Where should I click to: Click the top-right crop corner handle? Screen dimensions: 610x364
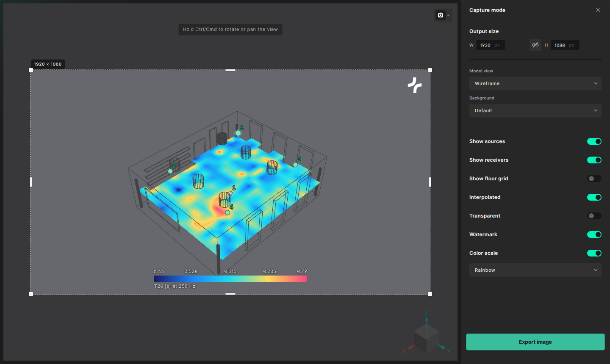pyautogui.click(x=430, y=70)
